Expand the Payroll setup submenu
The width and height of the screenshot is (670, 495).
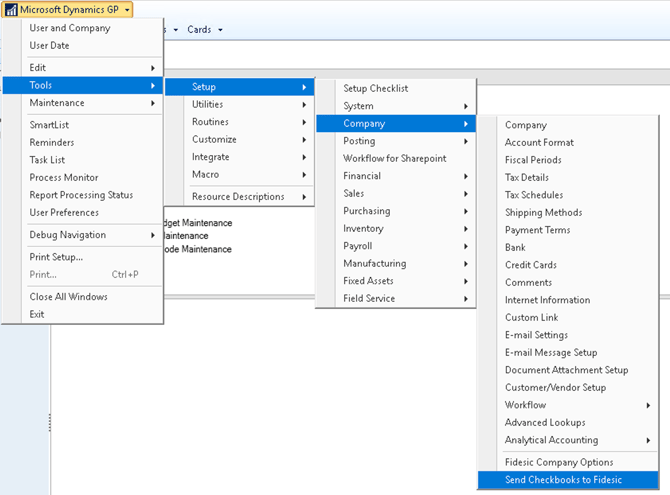(x=396, y=246)
